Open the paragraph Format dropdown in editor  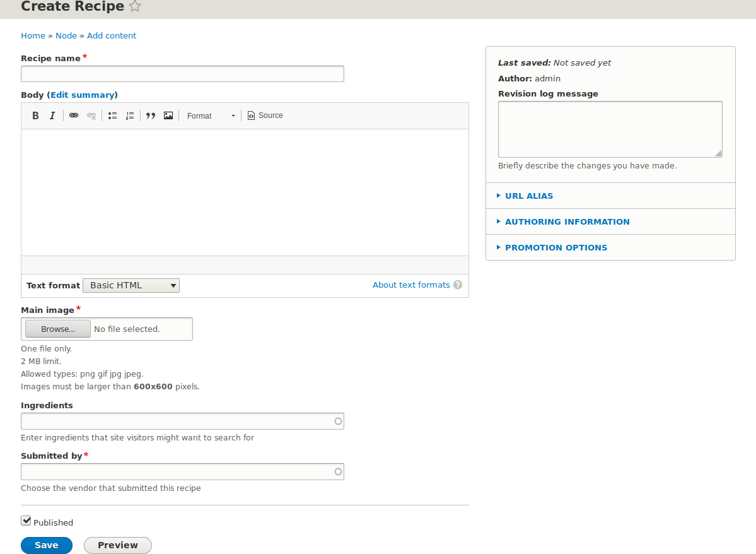[210, 115]
